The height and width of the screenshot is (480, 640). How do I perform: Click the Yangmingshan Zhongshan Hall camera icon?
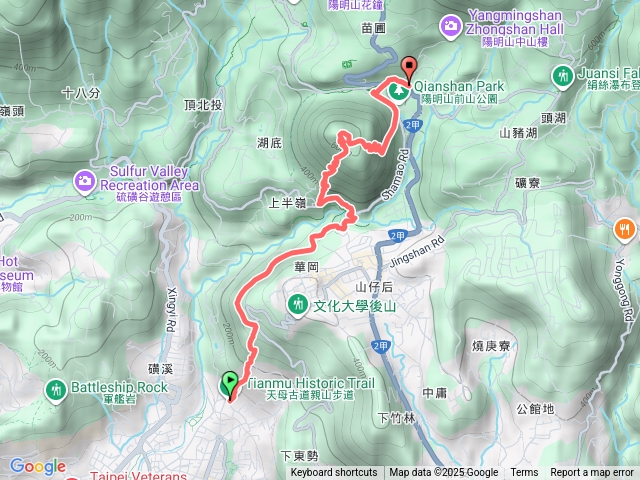[450, 27]
